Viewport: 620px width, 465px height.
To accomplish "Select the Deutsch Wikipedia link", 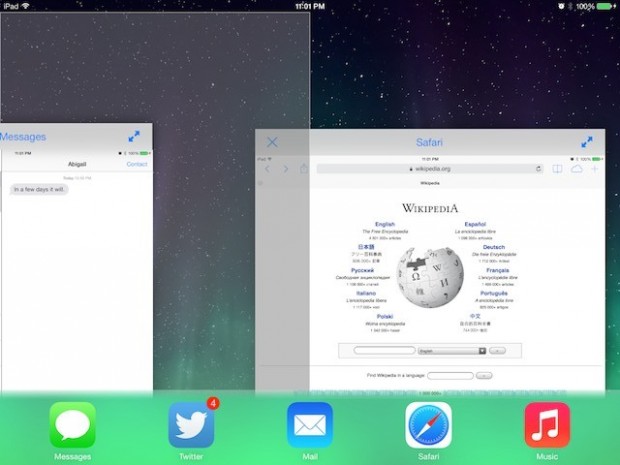I will (493, 247).
